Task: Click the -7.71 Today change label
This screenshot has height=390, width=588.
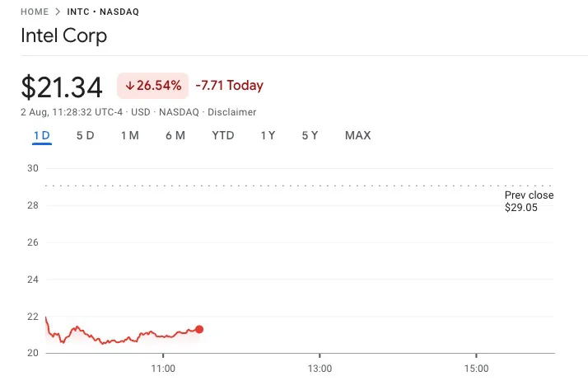Action: [230, 86]
